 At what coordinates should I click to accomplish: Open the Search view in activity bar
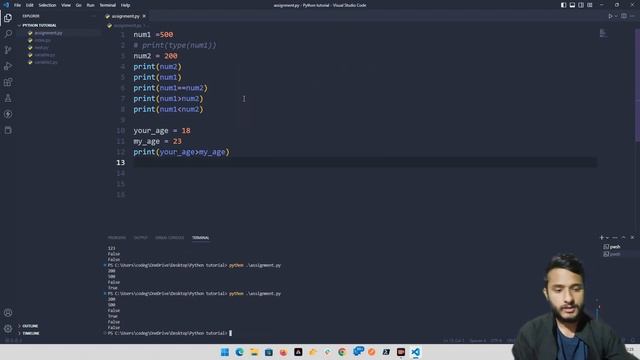(x=8, y=34)
